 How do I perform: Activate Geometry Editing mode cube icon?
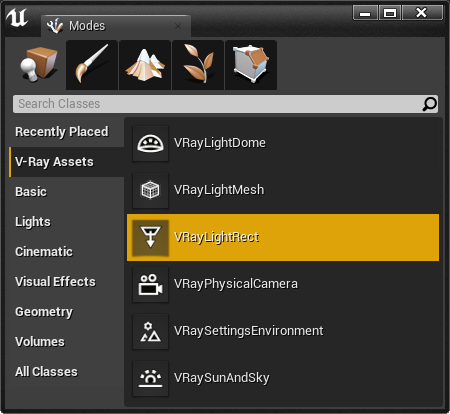[x=251, y=65]
